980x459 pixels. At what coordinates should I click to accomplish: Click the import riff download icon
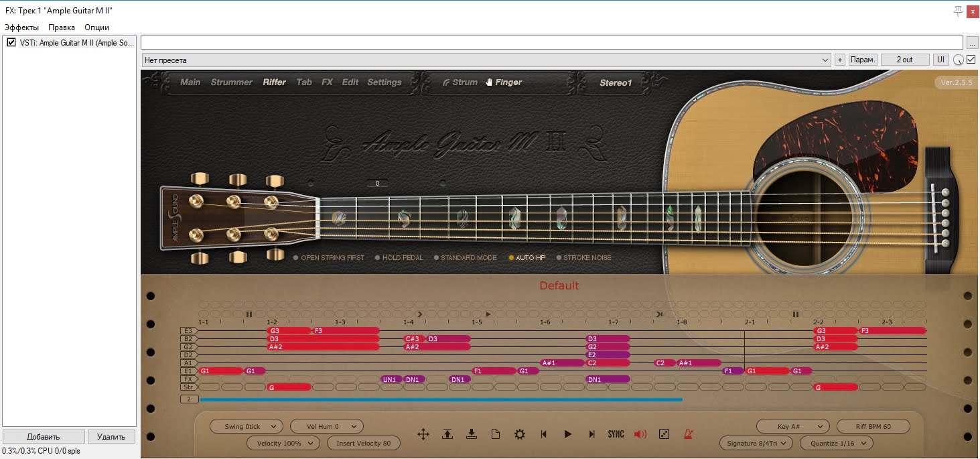[x=472, y=434]
